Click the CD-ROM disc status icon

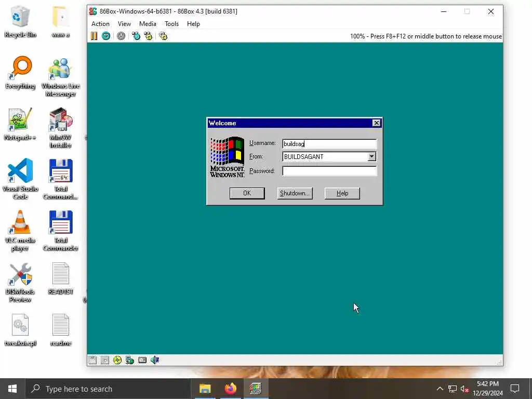coord(117,360)
